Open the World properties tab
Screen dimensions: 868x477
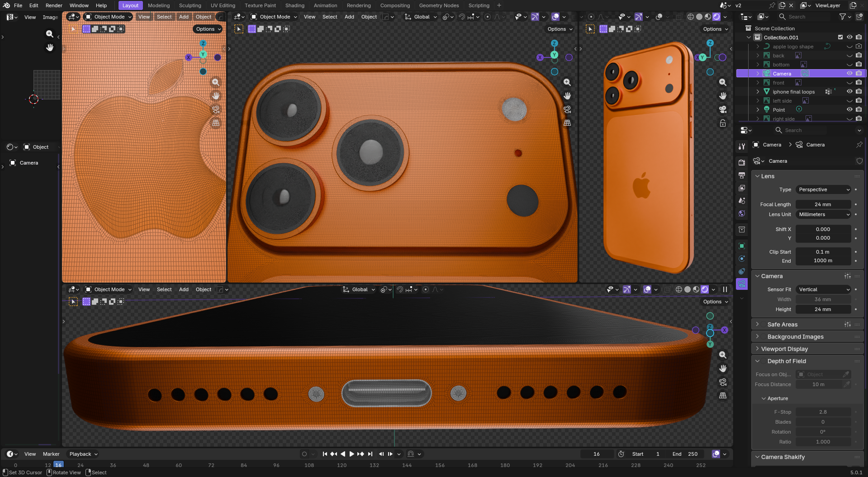[742, 213]
